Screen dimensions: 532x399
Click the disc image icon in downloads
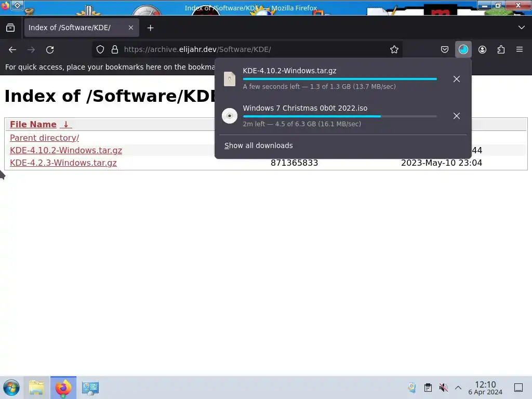tap(229, 116)
